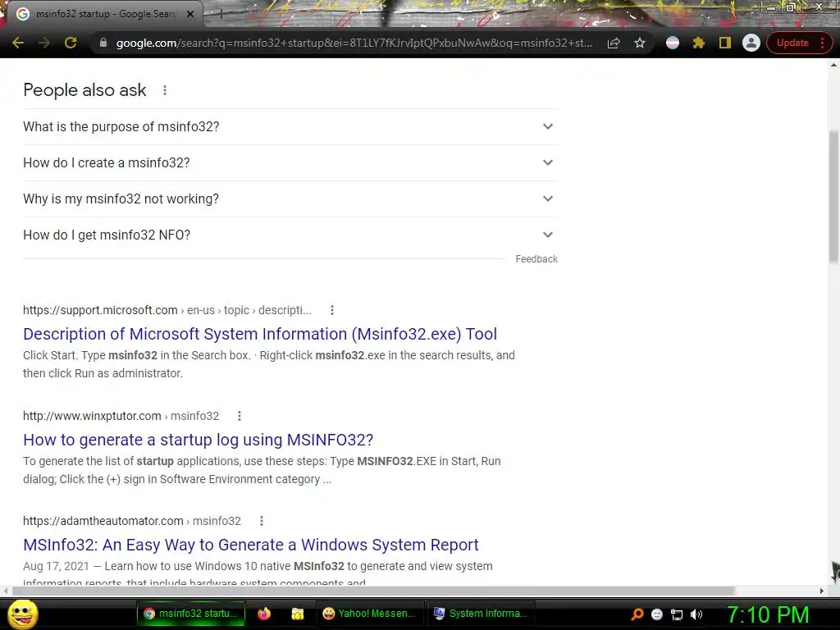Click the browser forward arrow

[44, 43]
